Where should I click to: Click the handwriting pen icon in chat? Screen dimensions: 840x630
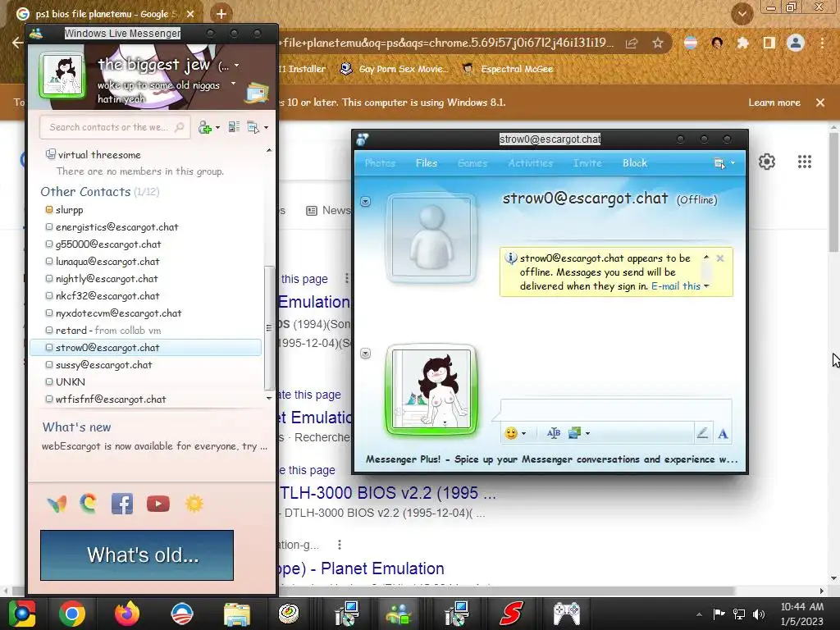[702, 433]
